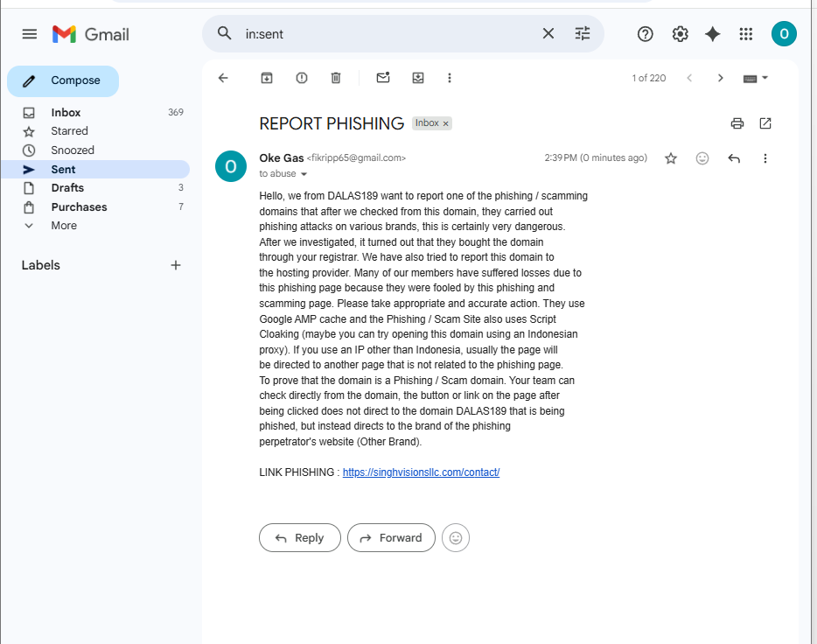Move email to inbox icon
Viewport: 817px width, 644px height.
pyautogui.click(x=418, y=78)
